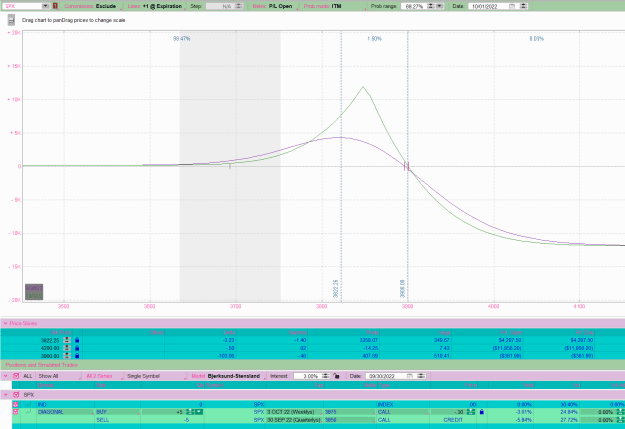Viewport: 625px width, 429px height.
Task: Toggle lock on 3822.25 price slice
Action: coord(77,340)
